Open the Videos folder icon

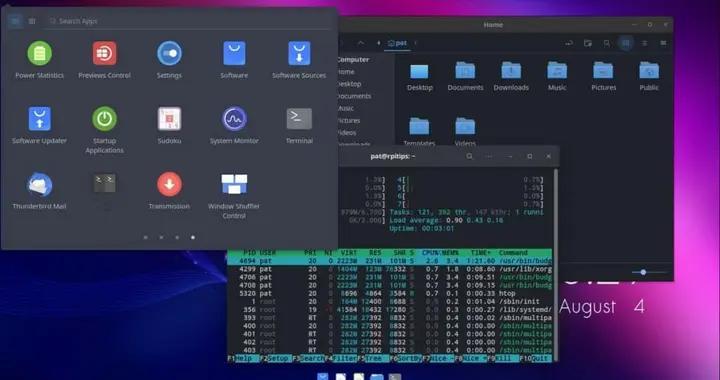[x=465, y=132]
